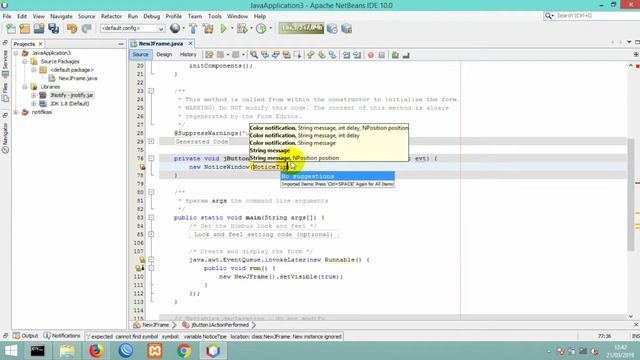Click the editor vertical scrollbar
Image resolution: width=640 pixels, height=360 pixels.
point(631,194)
